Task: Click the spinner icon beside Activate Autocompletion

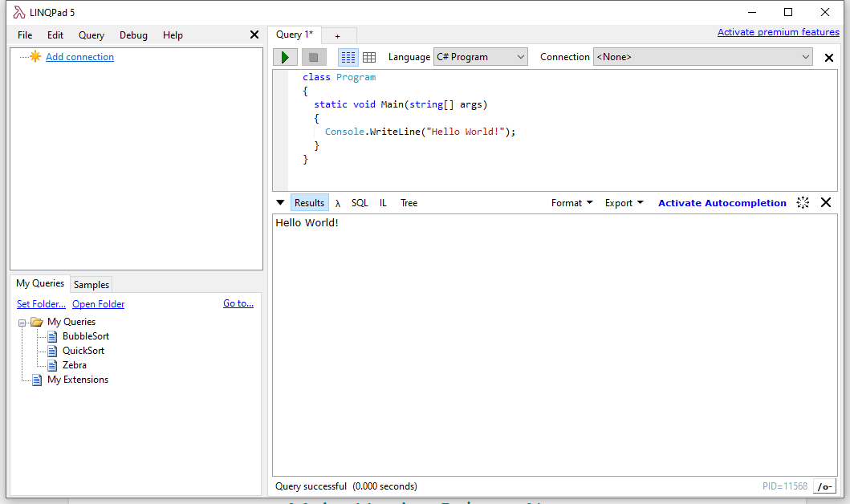Action: pos(803,203)
